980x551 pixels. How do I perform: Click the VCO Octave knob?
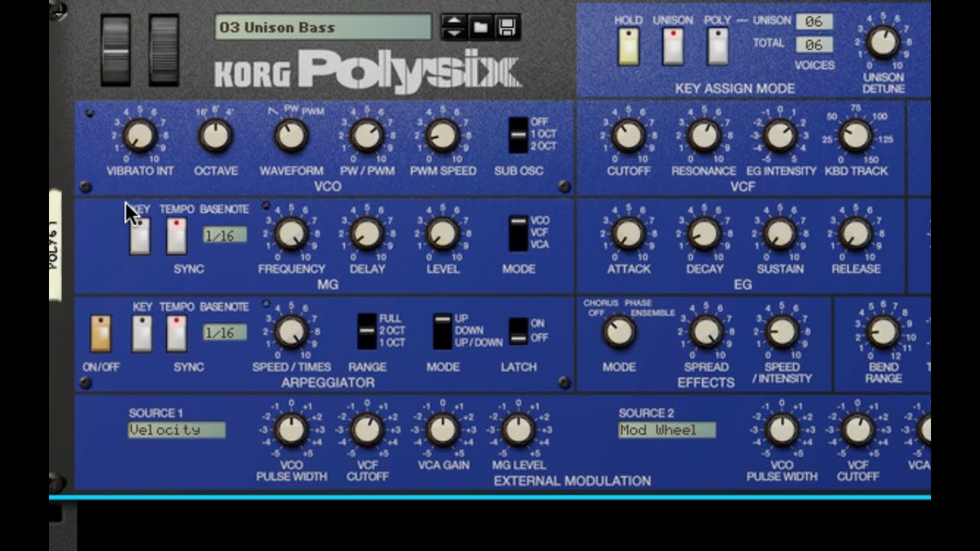pyautogui.click(x=215, y=135)
